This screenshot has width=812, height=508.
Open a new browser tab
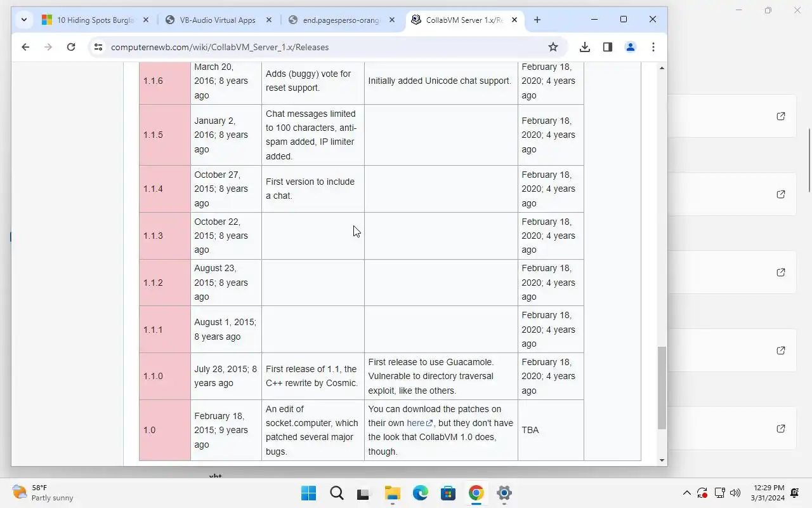coord(537,20)
